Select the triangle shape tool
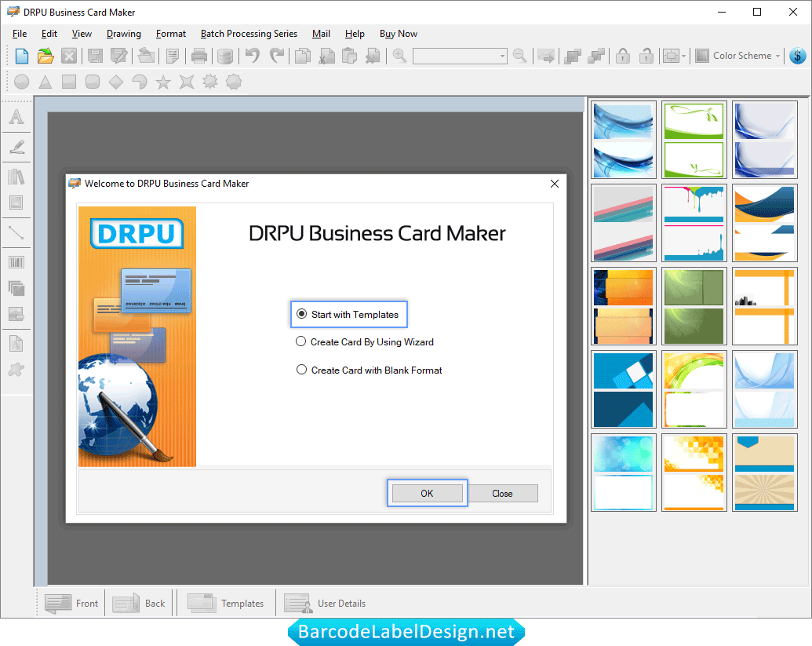The height and width of the screenshot is (646, 812). [x=46, y=82]
